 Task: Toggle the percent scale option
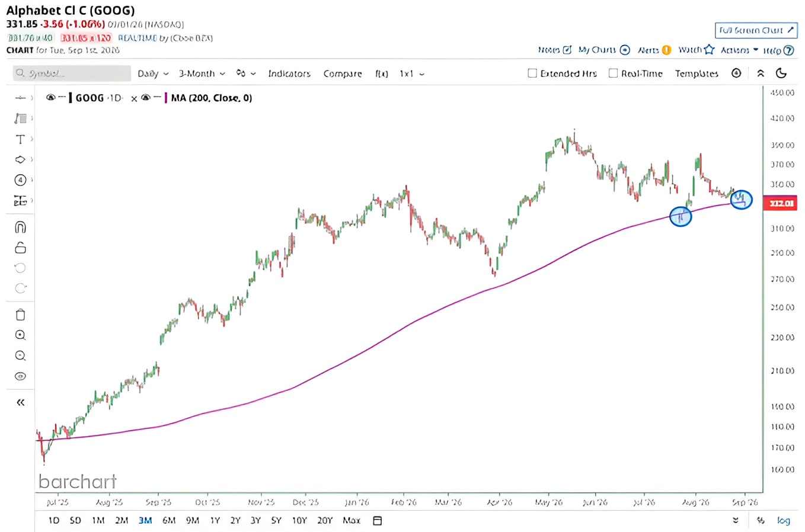pyautogui.click(x=761, y=521)
